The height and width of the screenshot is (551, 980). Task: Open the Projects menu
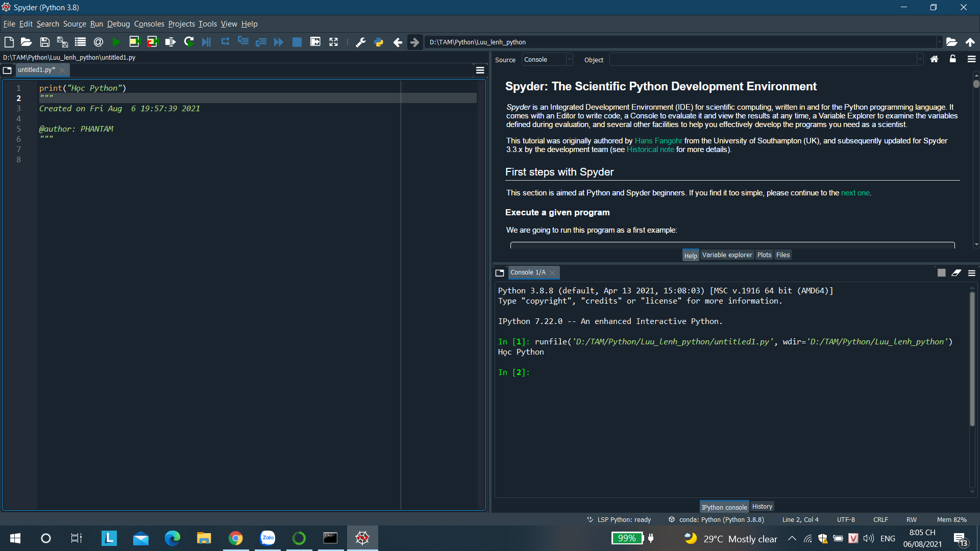pos(182,24)
